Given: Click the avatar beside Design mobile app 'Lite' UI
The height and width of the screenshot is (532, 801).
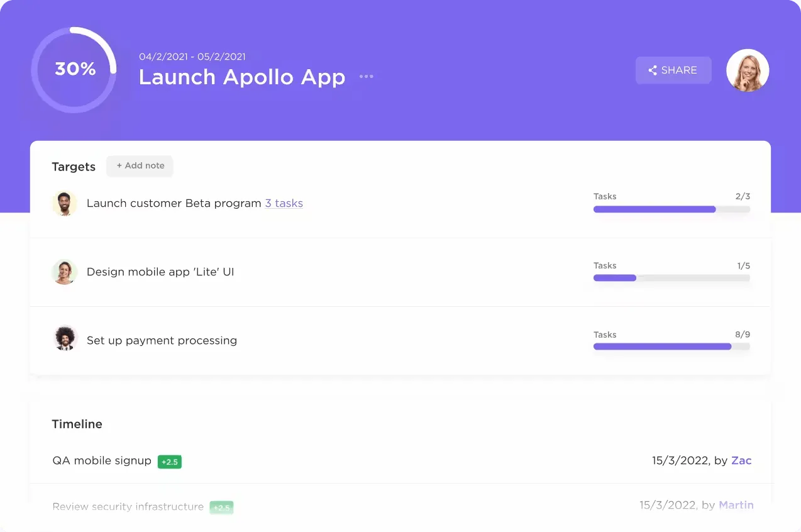Looking at the screenshot, I should coord(64,272).
